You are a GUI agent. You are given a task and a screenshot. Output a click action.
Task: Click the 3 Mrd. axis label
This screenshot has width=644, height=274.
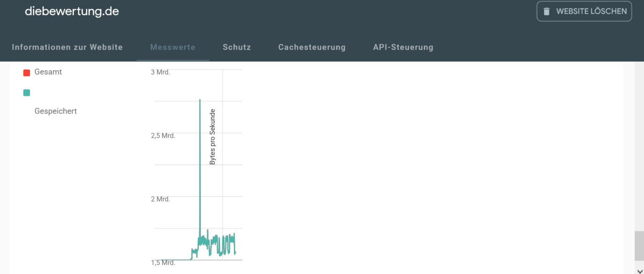pyautogui.click(x=160, y=72)
